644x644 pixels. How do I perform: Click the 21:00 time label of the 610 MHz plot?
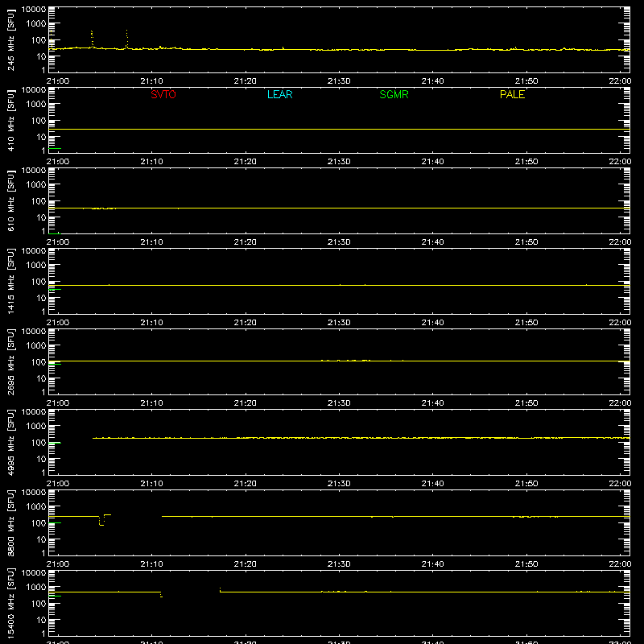pos(58,242)
